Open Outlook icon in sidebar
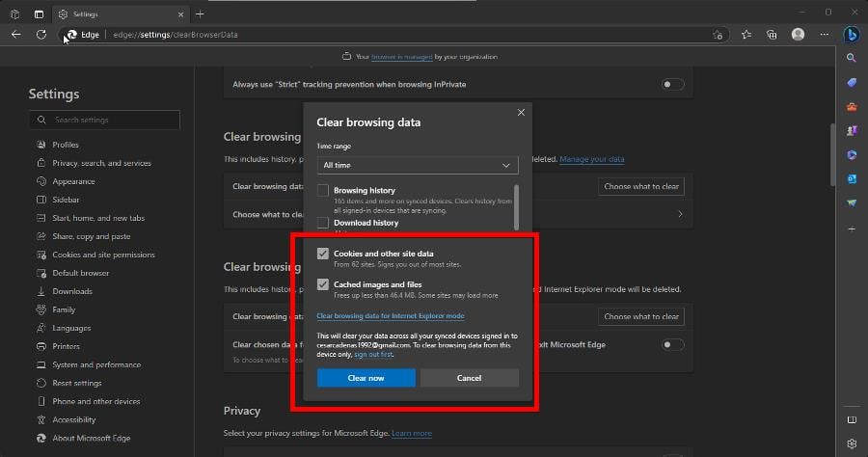868x457 pixels. tap(852, 178)
